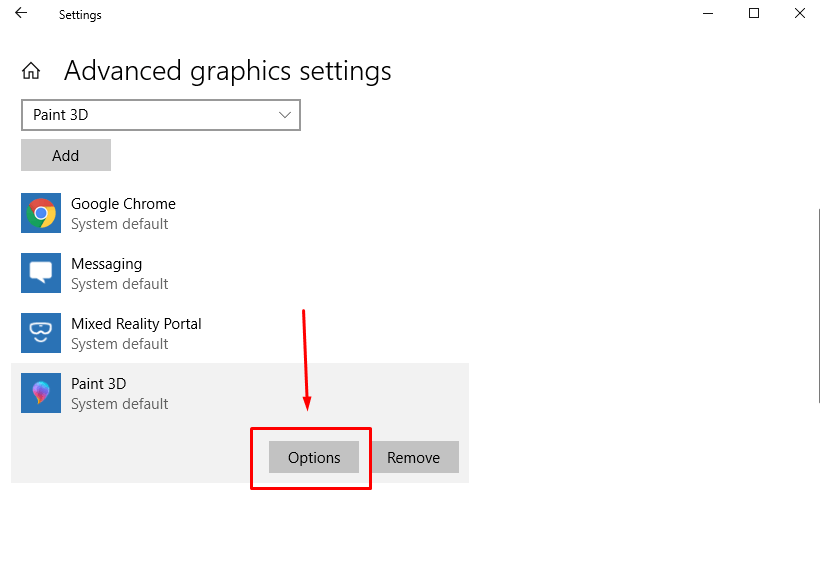This screenshot has width=820, height=568.
Task: Click Paint 3D entry title text
Action: [x=98, y=383]
